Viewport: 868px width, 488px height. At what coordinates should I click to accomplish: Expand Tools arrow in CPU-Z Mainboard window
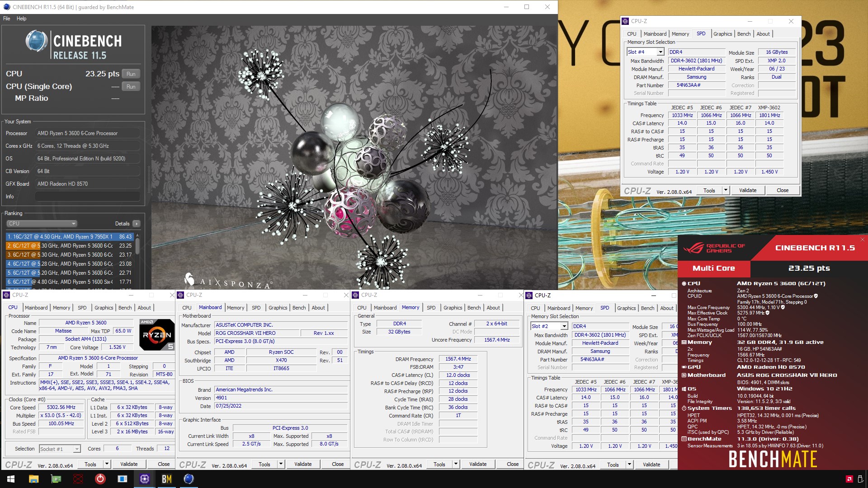coord(281,464)
